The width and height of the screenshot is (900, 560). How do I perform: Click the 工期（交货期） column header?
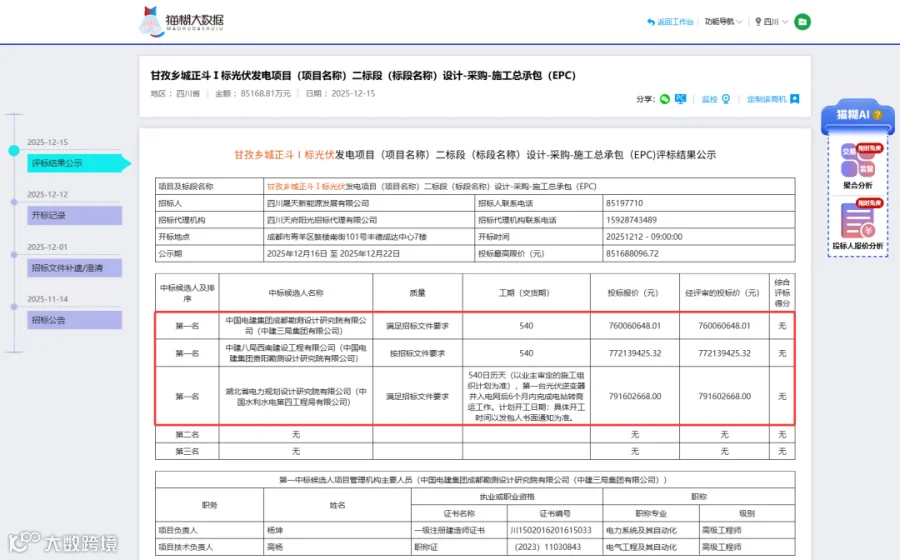[524, 293]
